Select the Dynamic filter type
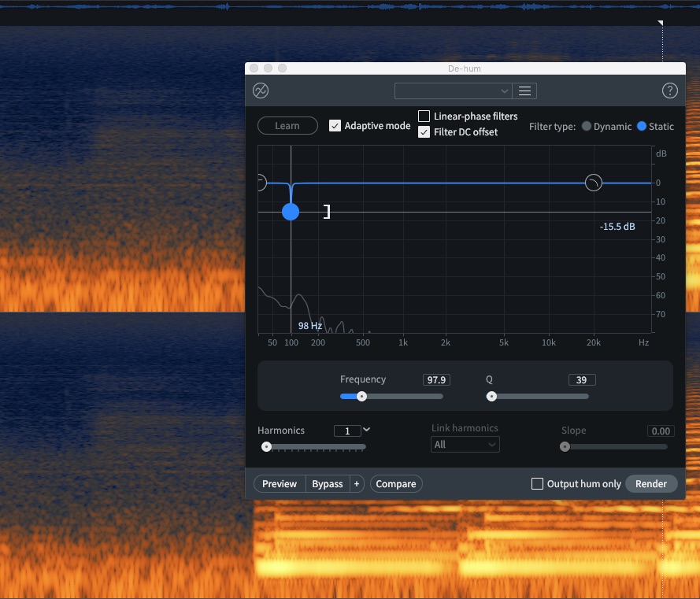This screenshot has width=700, height=599. pos(586,126)
